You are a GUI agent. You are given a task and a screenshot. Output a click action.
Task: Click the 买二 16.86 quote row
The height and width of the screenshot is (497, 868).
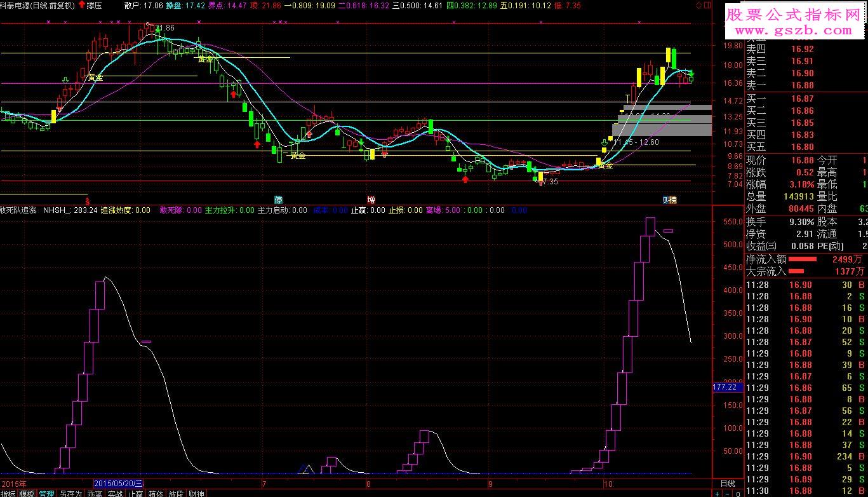point(806,111)
